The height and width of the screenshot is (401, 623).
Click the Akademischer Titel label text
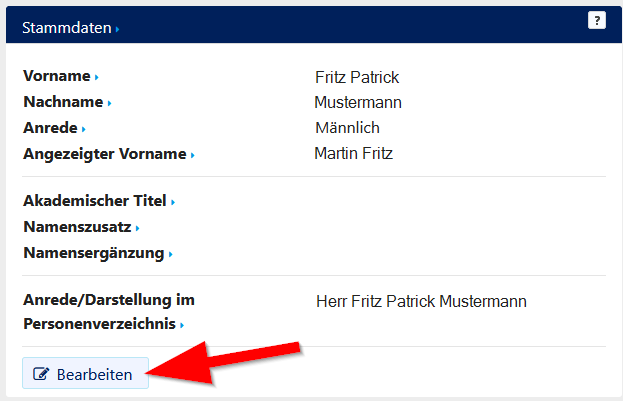tap(94, 201)
